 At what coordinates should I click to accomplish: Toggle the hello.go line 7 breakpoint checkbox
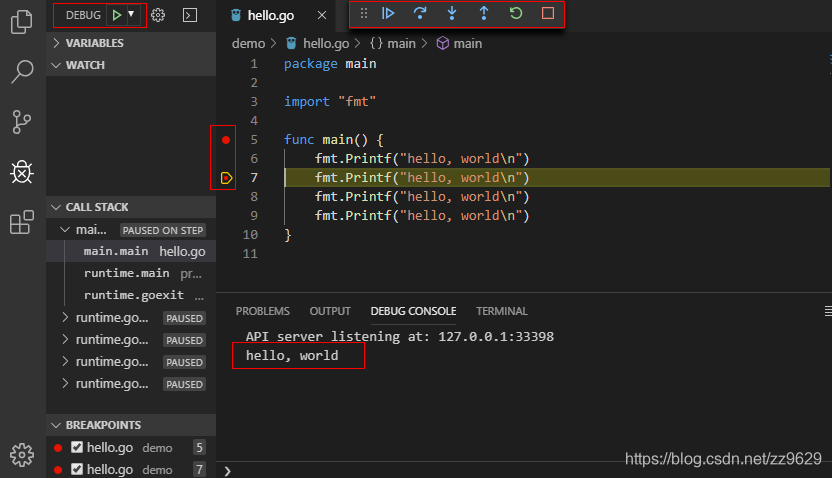(x=77, y=469)
